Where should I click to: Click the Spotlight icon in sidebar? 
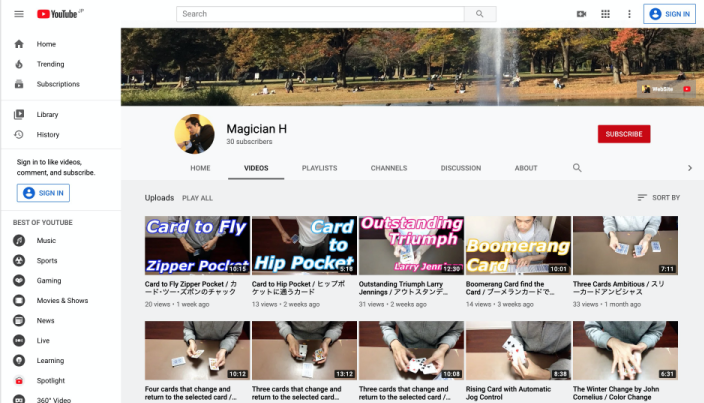pyautogui.click(x=19, y=381)
